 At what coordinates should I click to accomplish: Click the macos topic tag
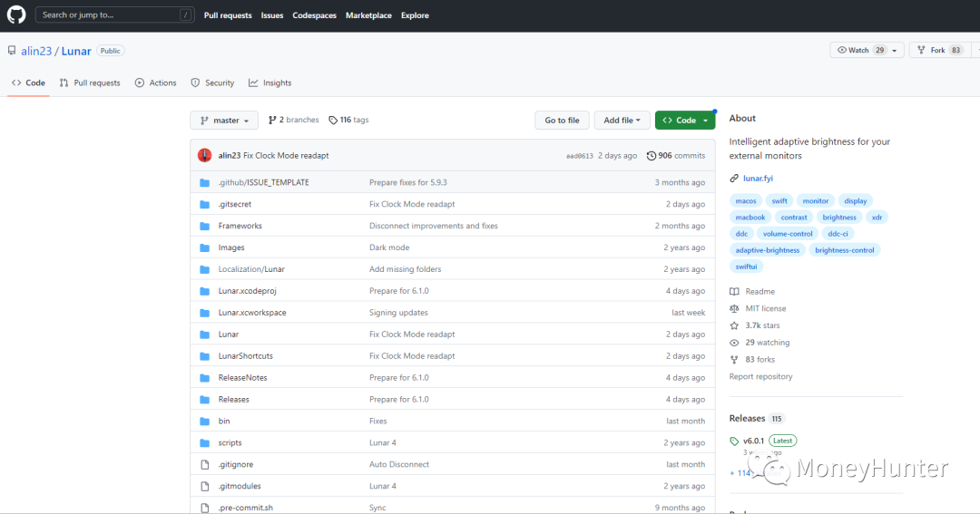click(746, 201)
